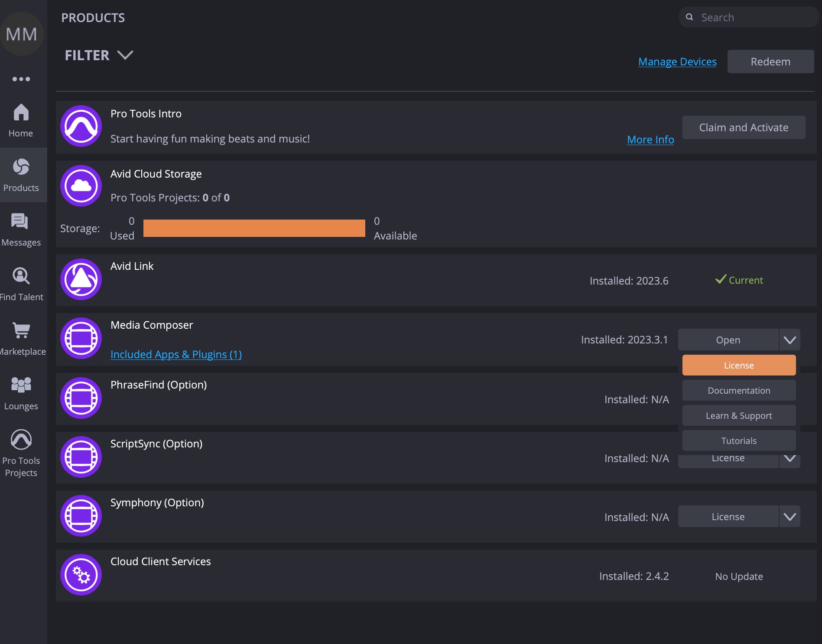Click the 'PhraseFind (Option)' title
This screenshot has width=822, height=644.
click(159, 385)
